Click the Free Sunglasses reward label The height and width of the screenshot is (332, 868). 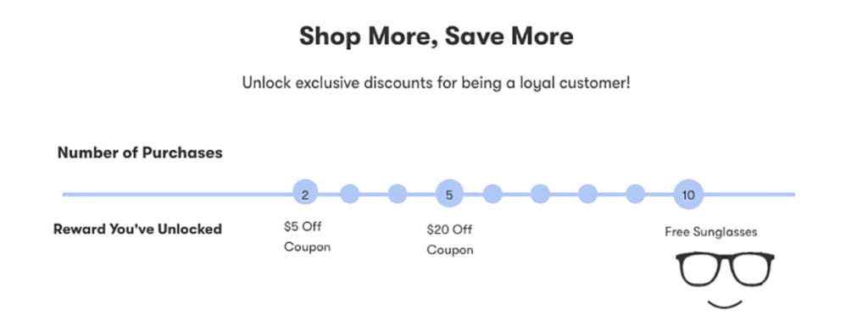pyautogui.click(x=711, y=232)
